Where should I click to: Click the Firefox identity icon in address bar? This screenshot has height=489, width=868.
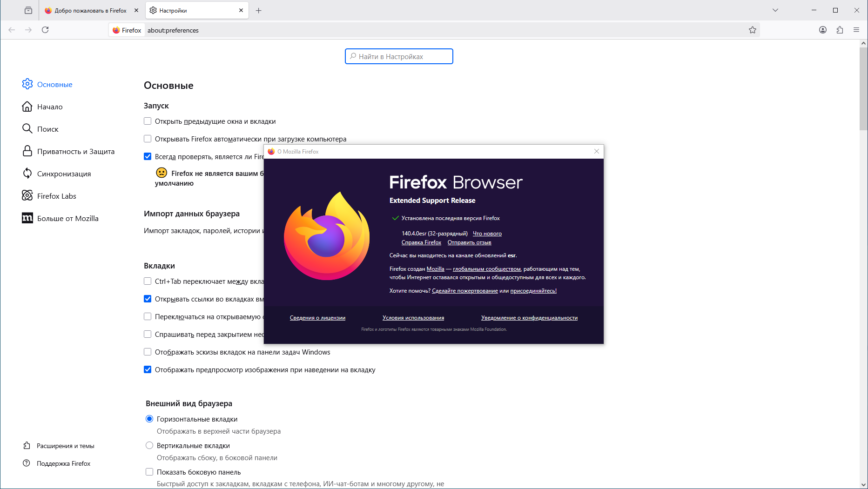pyautogui.click(x=127, y=30)
